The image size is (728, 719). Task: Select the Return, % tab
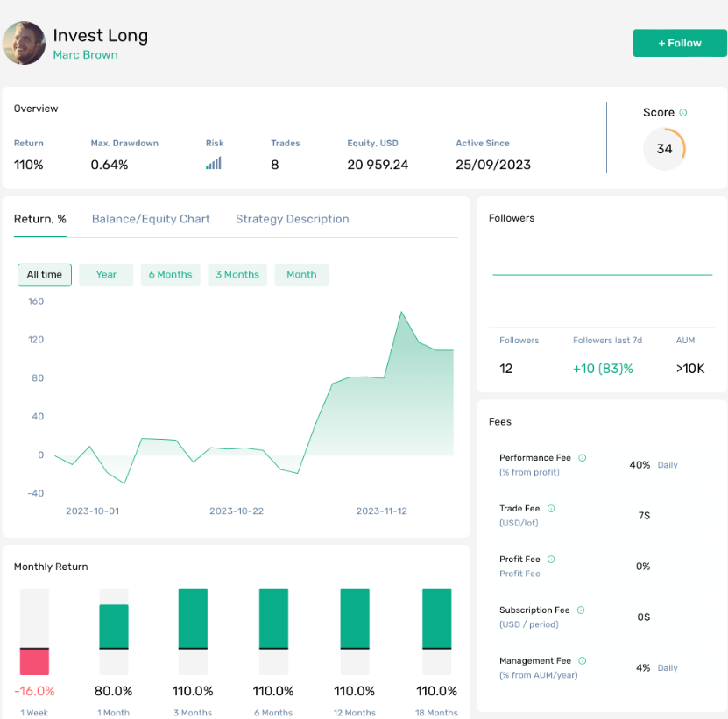[39, 219]
